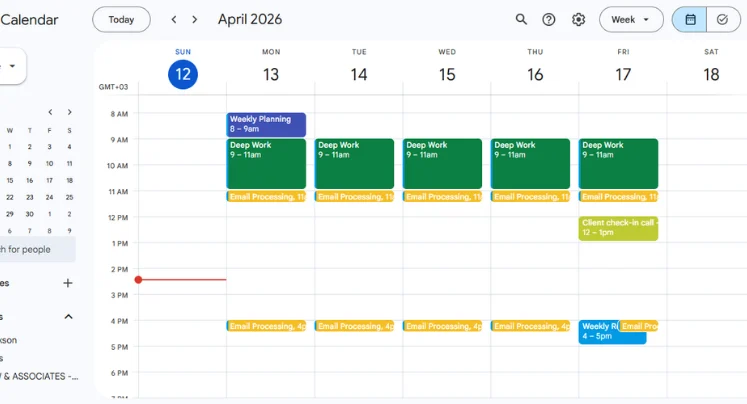Open Wednesday's Deep Work event
This screenshot has width=747, height=404.
(x=443, y=164)
